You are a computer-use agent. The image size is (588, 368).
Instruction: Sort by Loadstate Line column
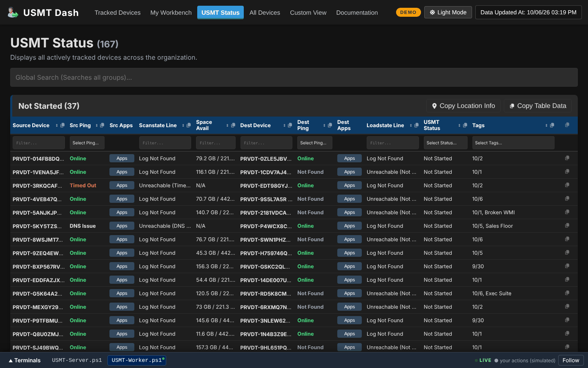(411, 126)
